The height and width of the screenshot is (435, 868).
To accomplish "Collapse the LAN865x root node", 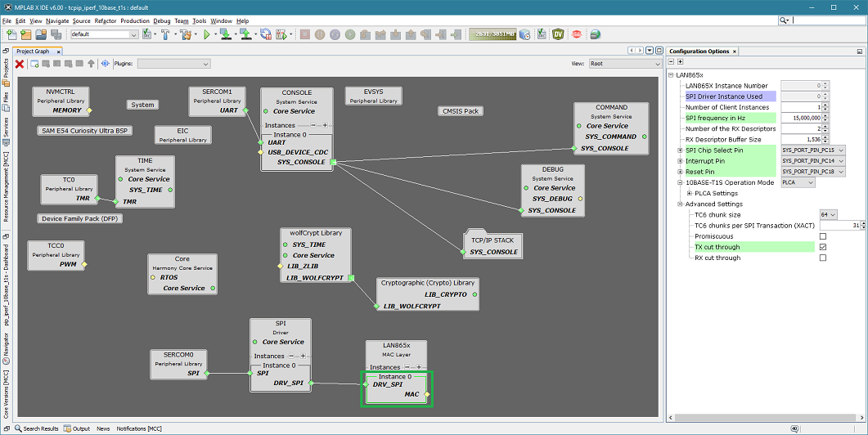I will (x=671, y=74).
